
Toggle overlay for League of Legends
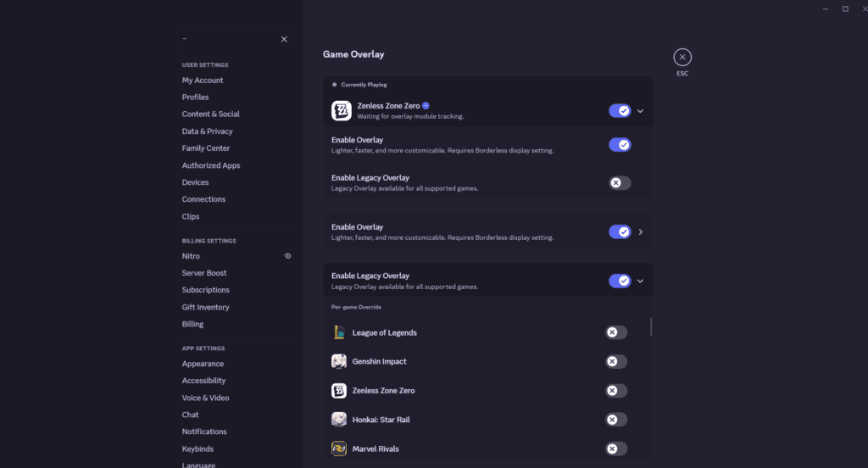click(x=616, y=333)
